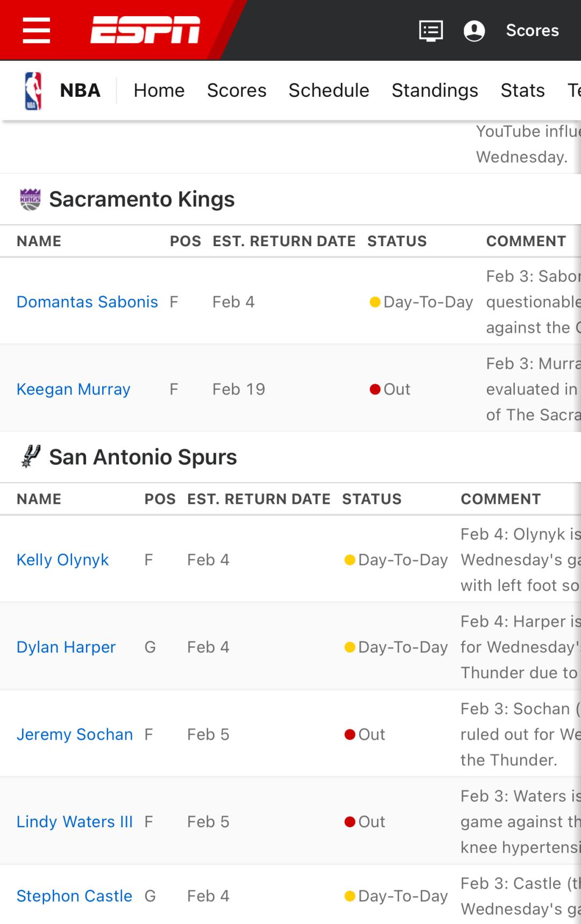This screenshot has width=581, height=924.
Task: Open the watch listings icon
Action: coord(431,31)
